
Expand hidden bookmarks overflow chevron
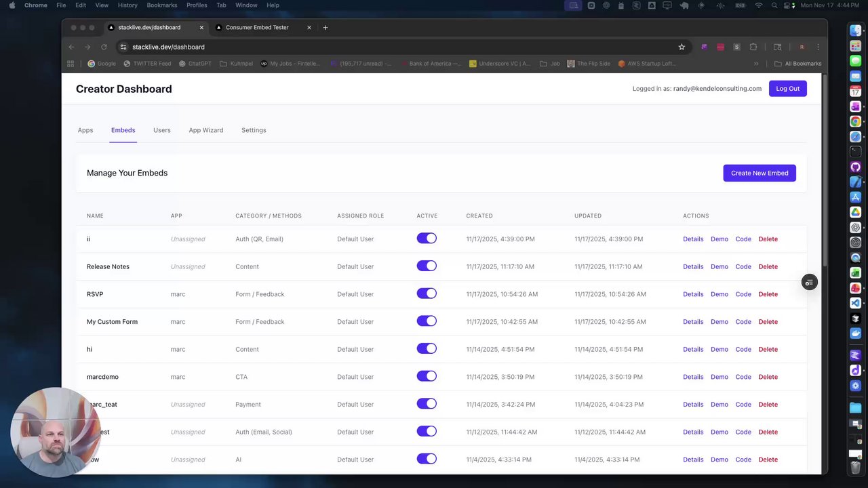(x=756, y=64)
